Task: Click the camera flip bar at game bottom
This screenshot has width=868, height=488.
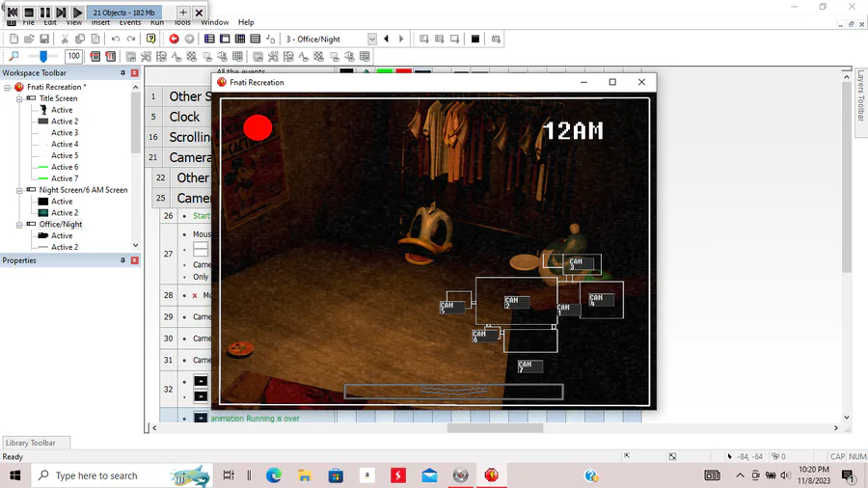Action: pyautogui.click(x=453, y=392)
